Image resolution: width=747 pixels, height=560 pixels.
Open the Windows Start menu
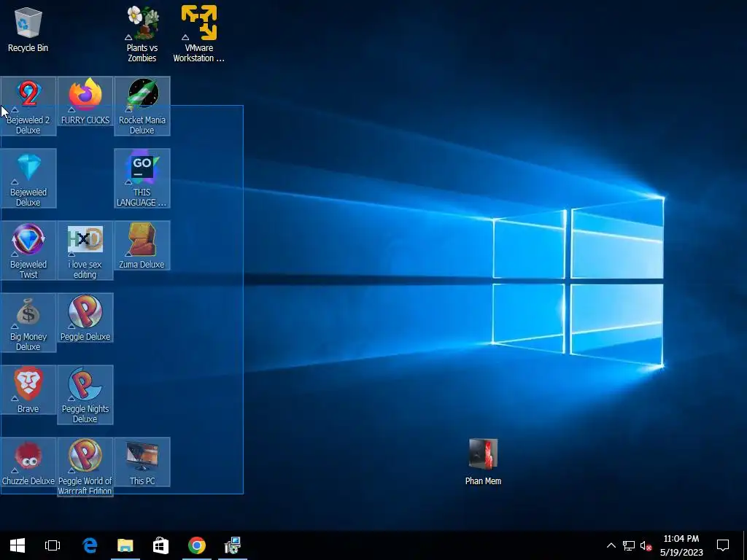18,545
